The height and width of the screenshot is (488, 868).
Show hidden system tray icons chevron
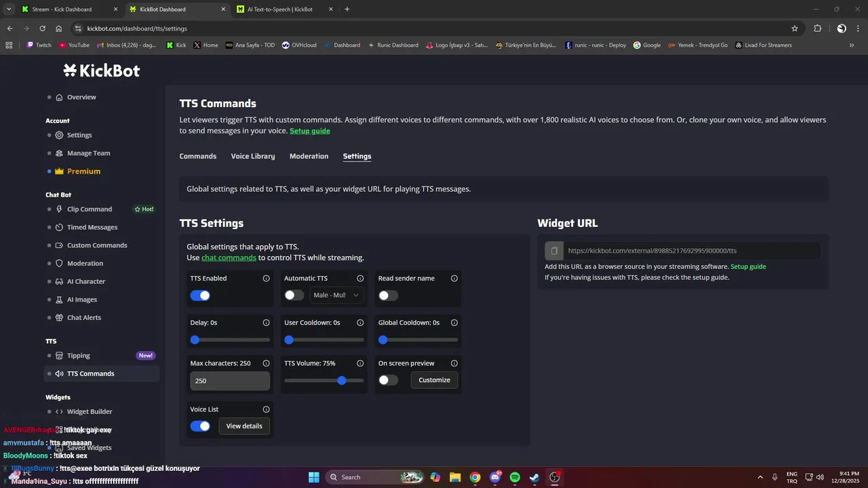tap(759, 477)
